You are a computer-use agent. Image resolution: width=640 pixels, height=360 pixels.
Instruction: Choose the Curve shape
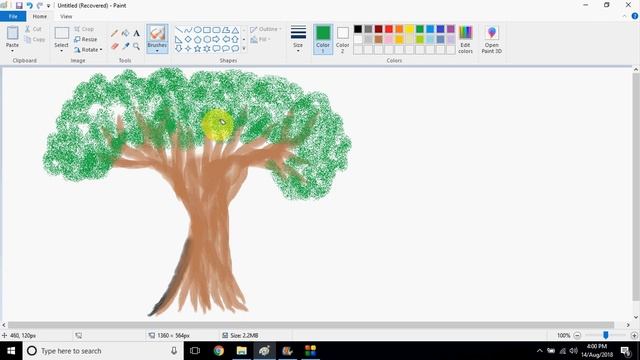(x=188, y=30)
